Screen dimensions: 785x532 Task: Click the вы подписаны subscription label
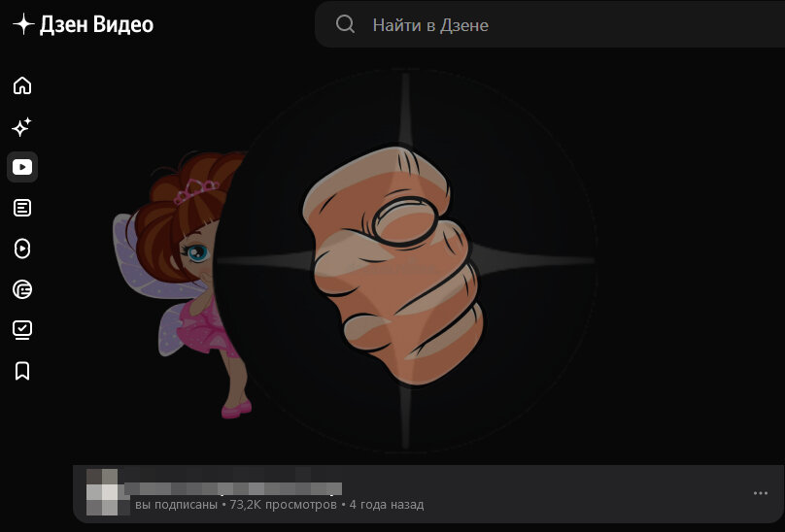pyautogui.click(x=176, y=505)
